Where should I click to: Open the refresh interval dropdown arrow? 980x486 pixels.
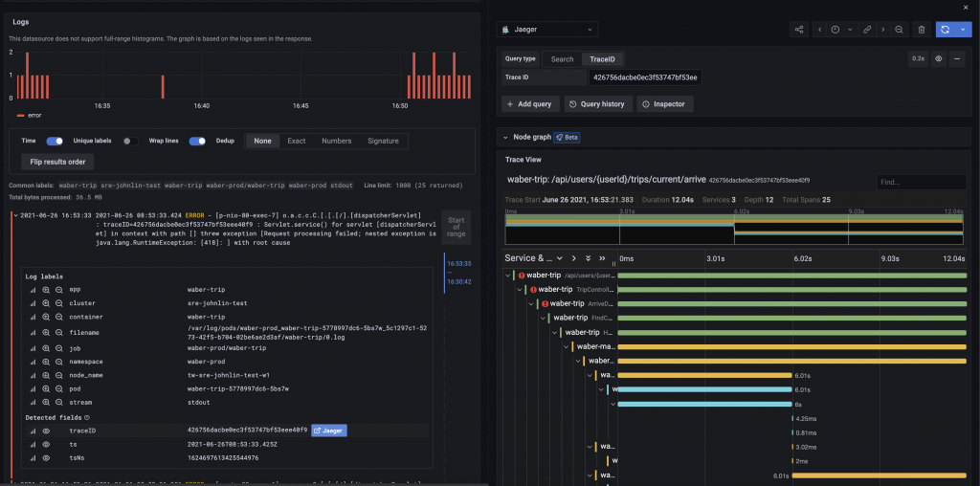pos(963,30)
